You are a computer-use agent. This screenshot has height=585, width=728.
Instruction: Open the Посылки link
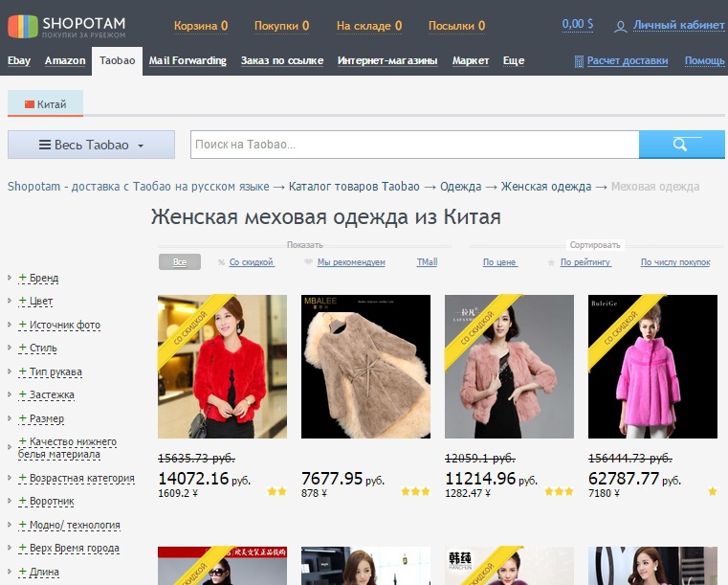456,26
